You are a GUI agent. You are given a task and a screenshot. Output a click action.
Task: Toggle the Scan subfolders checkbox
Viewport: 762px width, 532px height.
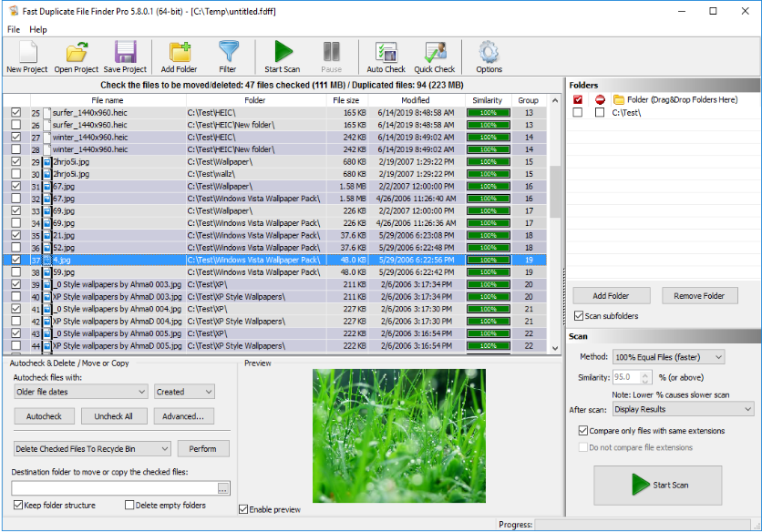(x=579, y=316)
